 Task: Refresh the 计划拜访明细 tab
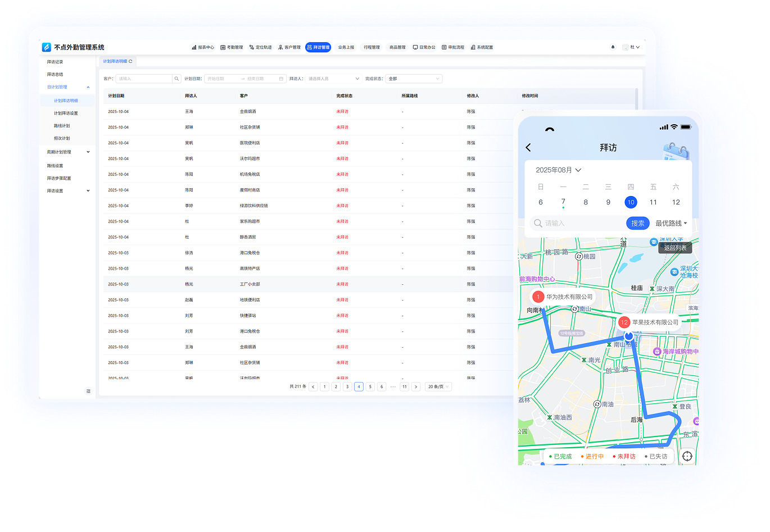(x=131, y=61)
